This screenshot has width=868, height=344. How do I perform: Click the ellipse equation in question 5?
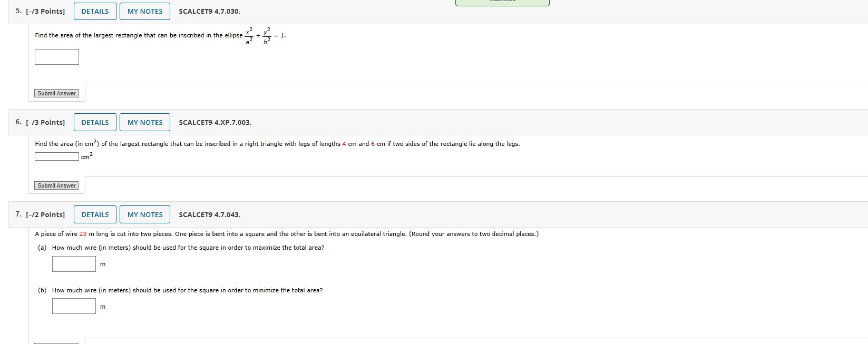click(x=265, y=35)
